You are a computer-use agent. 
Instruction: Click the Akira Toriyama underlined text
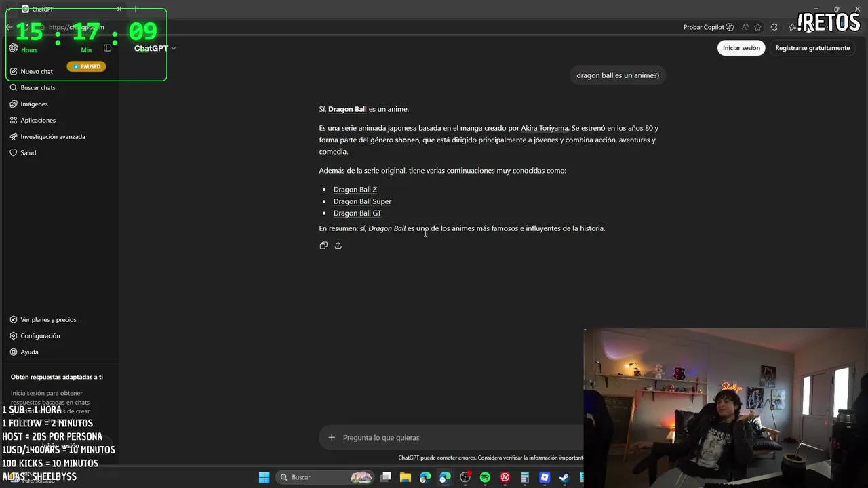point(545,128)
